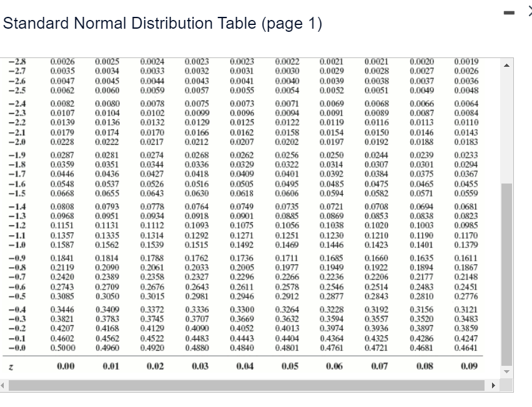
Task: Click the value 0.5000
Action: (x=63, y=348)
